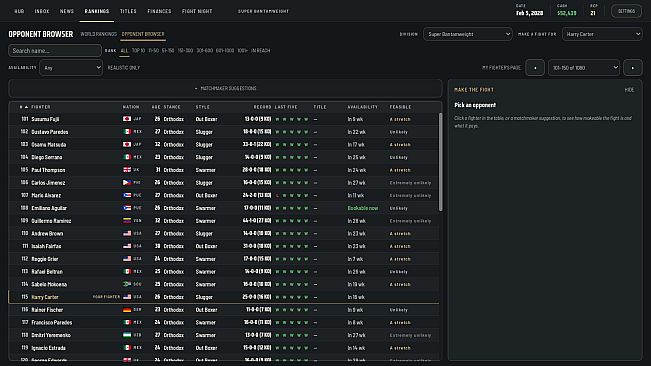Screen dimensions: 651x366
Task: Toggle the Realistic Only filter
Action: 124,68
